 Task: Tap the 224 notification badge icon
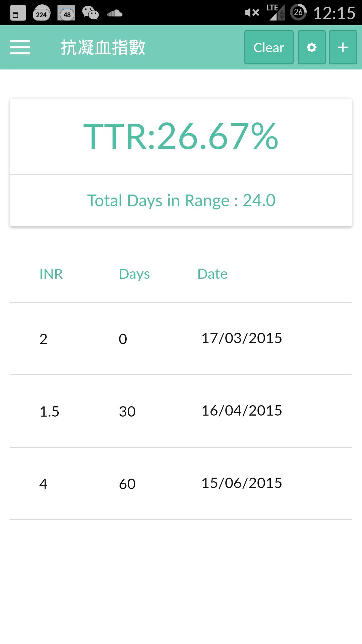point(42,13)
